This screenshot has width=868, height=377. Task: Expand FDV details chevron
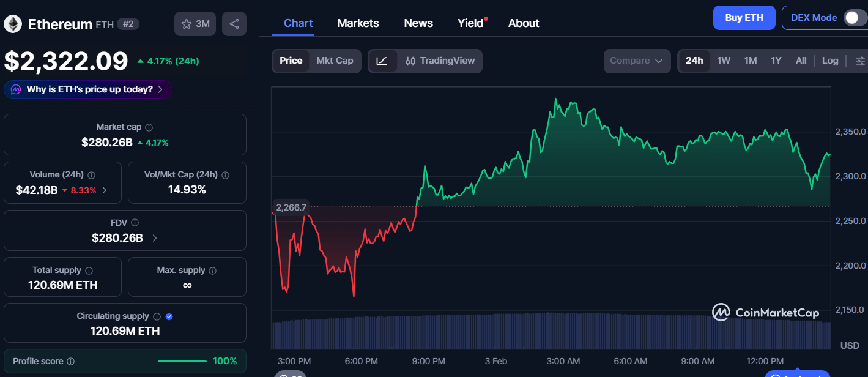click(x=154, y=238)
